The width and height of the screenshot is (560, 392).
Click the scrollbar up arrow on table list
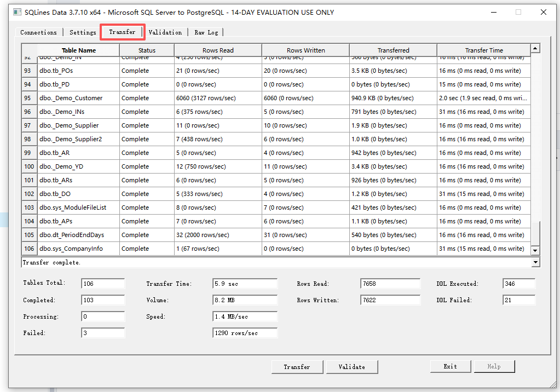535,49
